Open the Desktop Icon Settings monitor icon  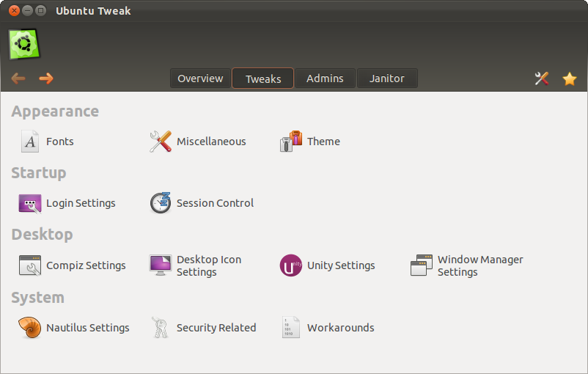click(x=161, y=265)
